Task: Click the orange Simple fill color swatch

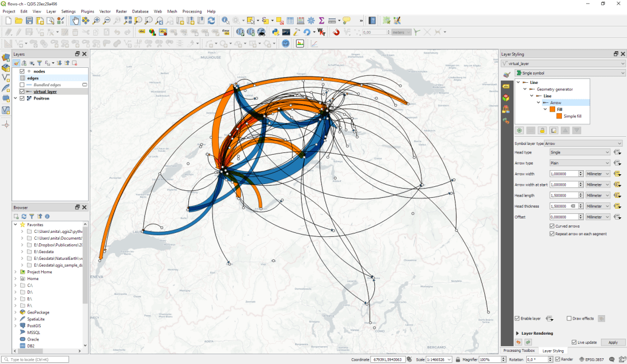Action: coord(560,116)
